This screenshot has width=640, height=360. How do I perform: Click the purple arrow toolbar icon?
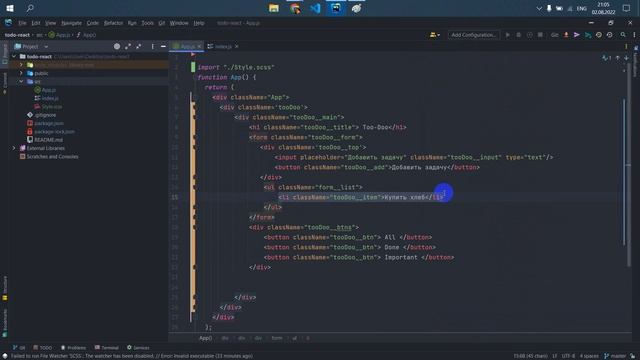click(577, 35)
